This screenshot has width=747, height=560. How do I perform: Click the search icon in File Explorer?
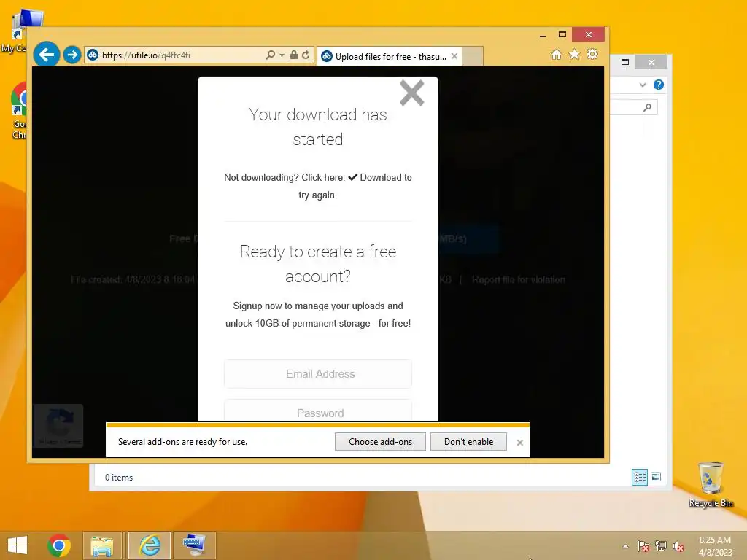click(x=647, y=108)
